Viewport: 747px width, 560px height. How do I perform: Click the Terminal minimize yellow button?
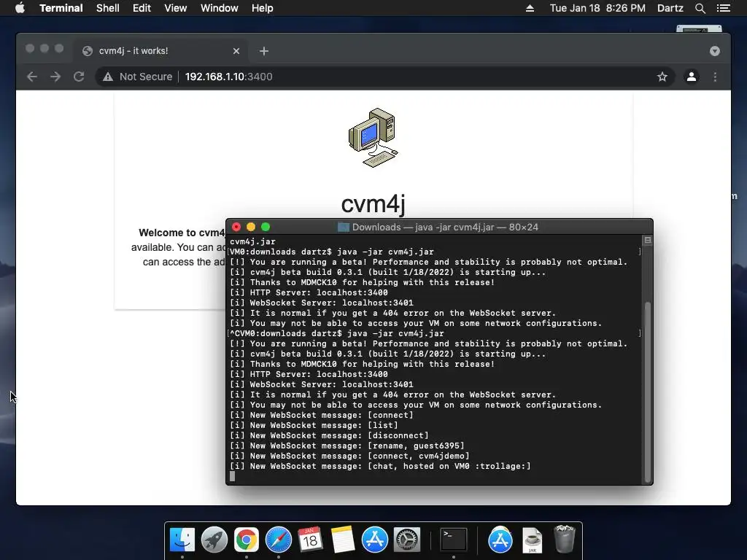(x=251, y=227)
